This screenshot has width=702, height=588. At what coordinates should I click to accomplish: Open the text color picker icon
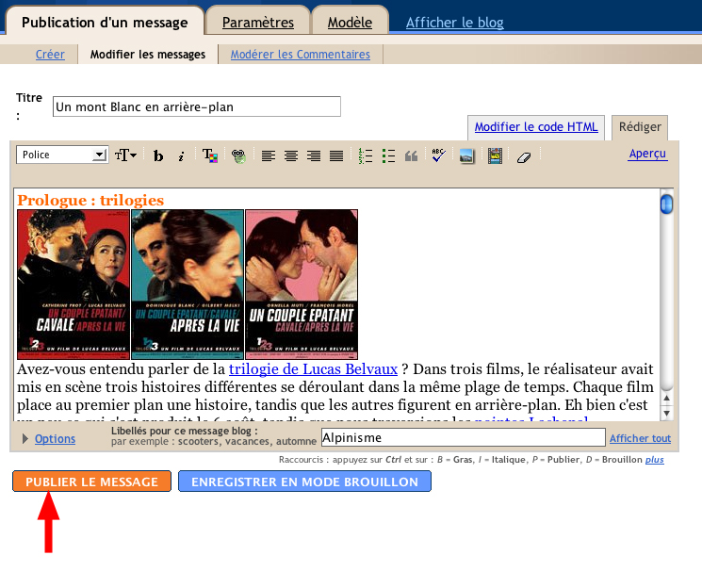point(210,155)
